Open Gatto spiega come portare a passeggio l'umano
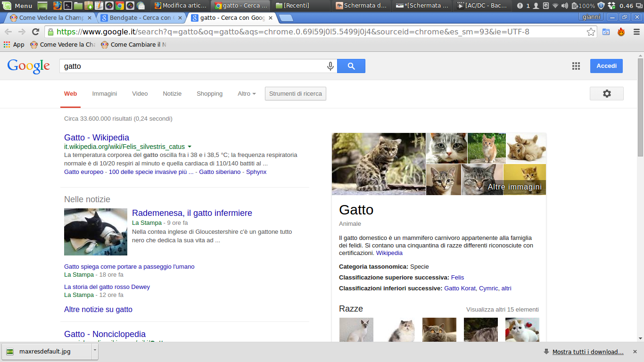Screen dimensions: 644x362 (x=129, y=266)
